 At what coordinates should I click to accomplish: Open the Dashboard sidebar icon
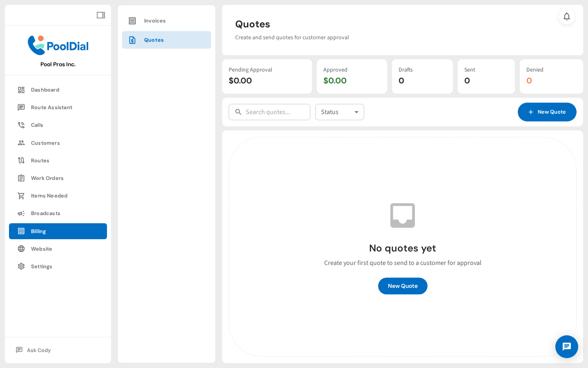(x=21, y=90)
